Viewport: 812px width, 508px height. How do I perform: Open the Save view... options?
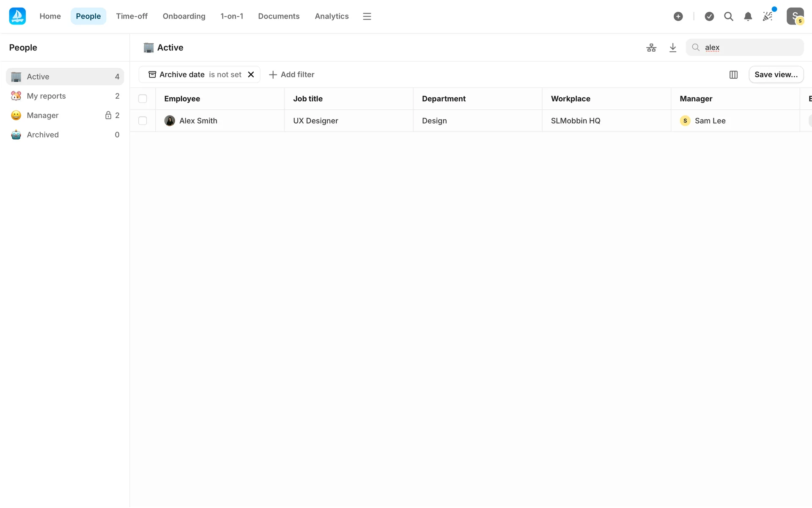pos(776,75)
